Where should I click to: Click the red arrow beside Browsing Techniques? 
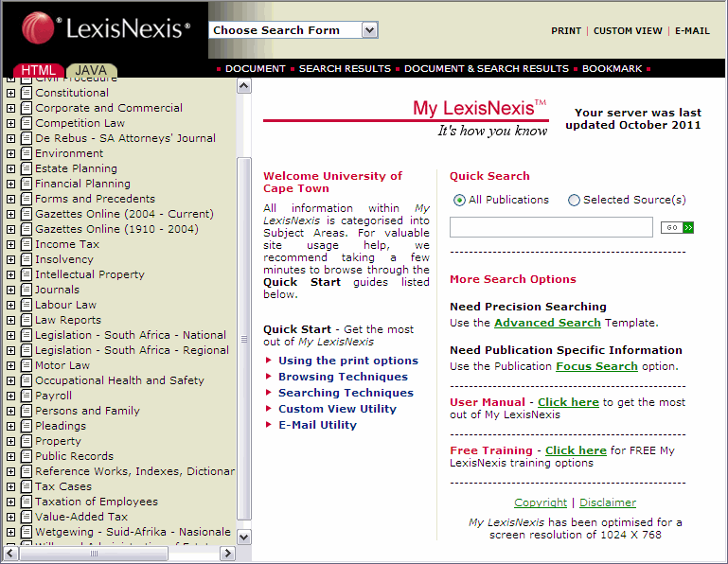[x=268, y=376]
